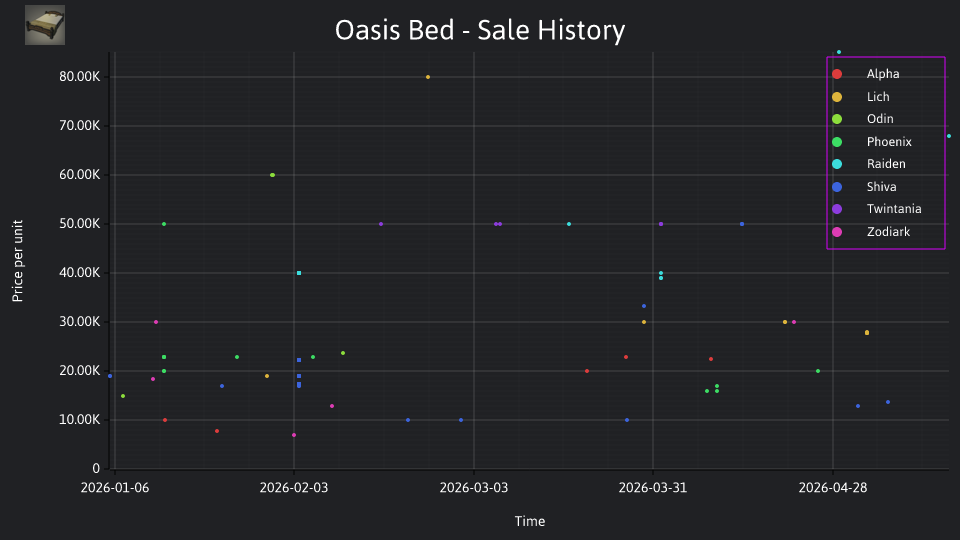
Task: Click the Twintania legend entry
Action: pyautogui.click(x=877, y=209)
